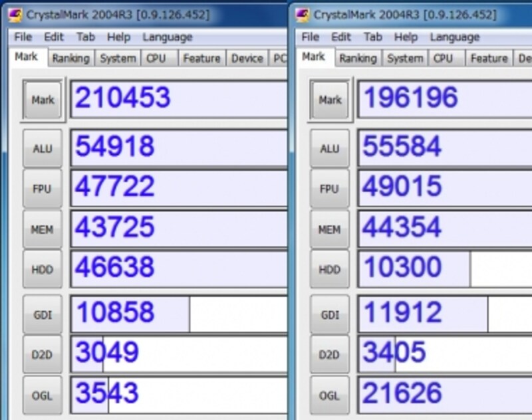
Task: Run ALU test in left window
Action: click(43, 148)
